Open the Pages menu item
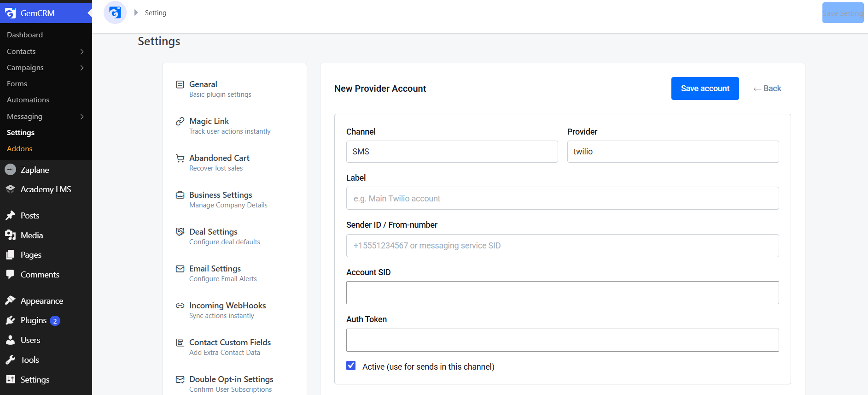 [x=31, y=255]
